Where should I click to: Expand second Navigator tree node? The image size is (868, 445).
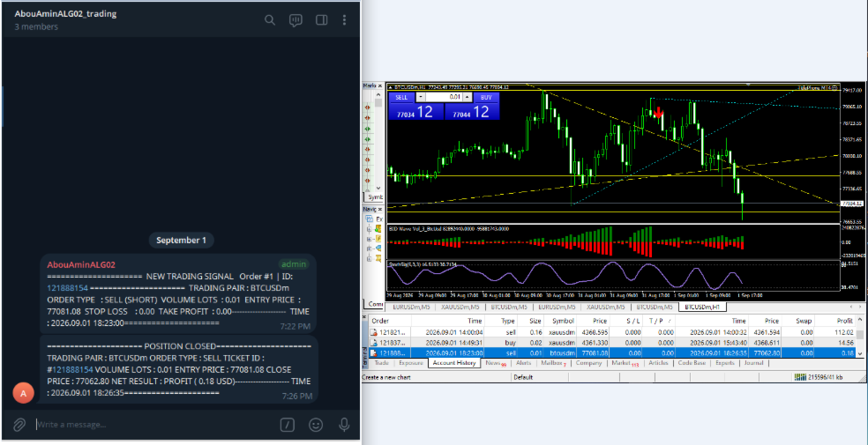pyautogui.click(x=369, y=238)
